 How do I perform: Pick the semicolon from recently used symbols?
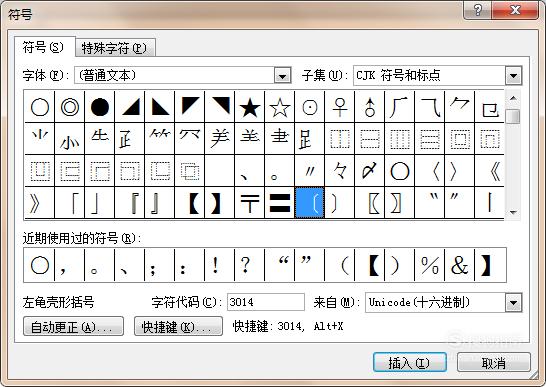(x=159, y=265)
